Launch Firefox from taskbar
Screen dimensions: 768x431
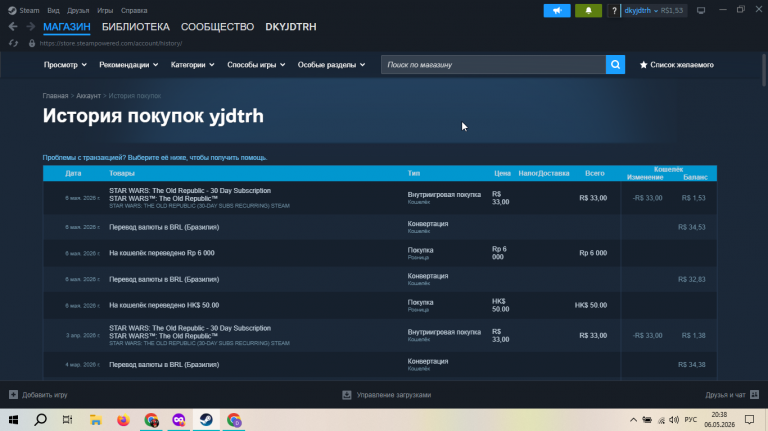click(x=123, y=420)
